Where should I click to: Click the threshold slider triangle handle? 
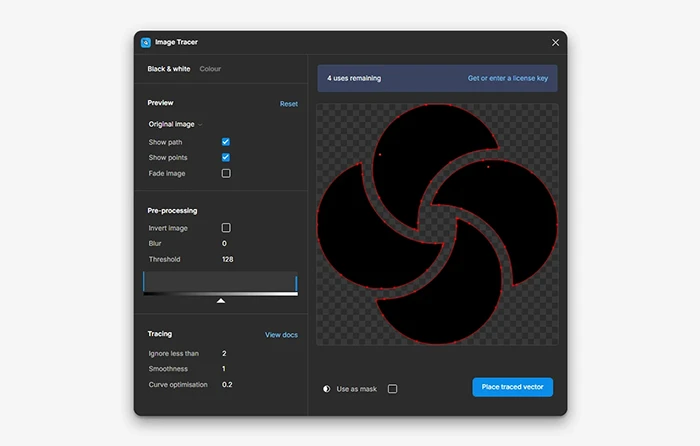click(x=221, y=300)
